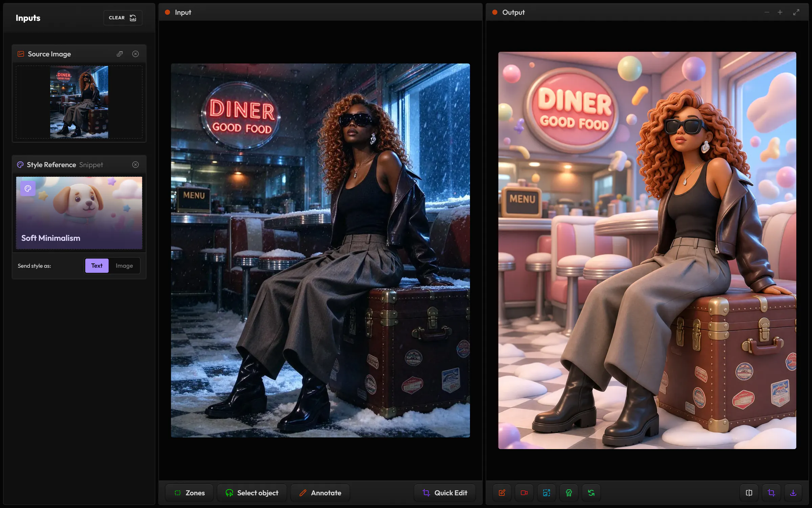Click the Input panel image
812x508 pixels.
coord(320,250)
